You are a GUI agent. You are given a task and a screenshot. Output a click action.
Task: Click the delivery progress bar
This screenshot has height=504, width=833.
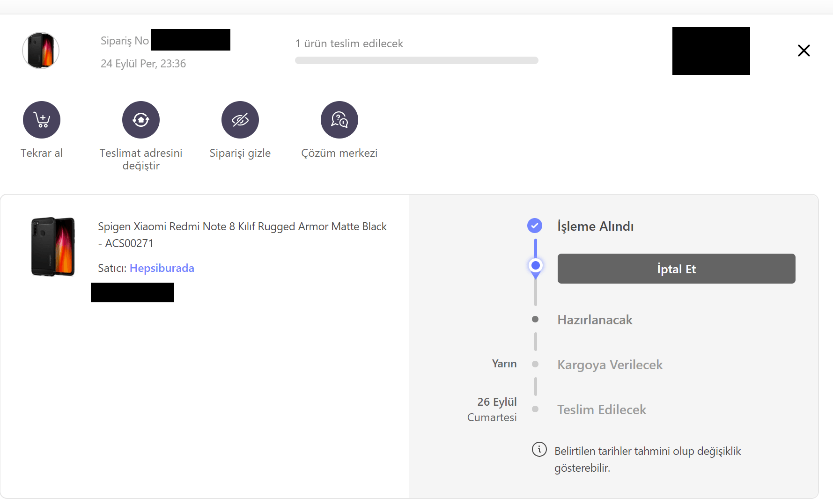pyautogui.click(x=417, y=60)
